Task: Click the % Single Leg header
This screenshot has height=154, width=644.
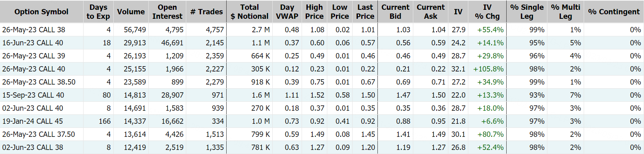Action: pyautogui.click(x=527, y=12)
